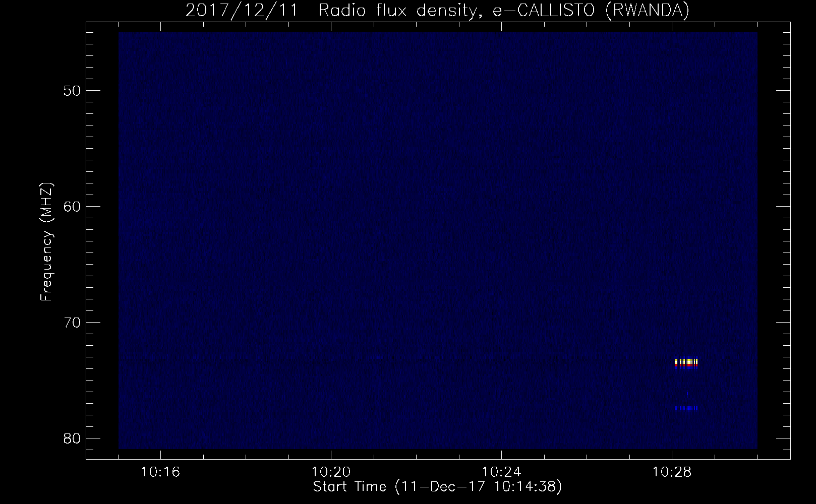Click the 10:20 time tick label
This screenshot has width=816, height=504.
pos(331,472)
